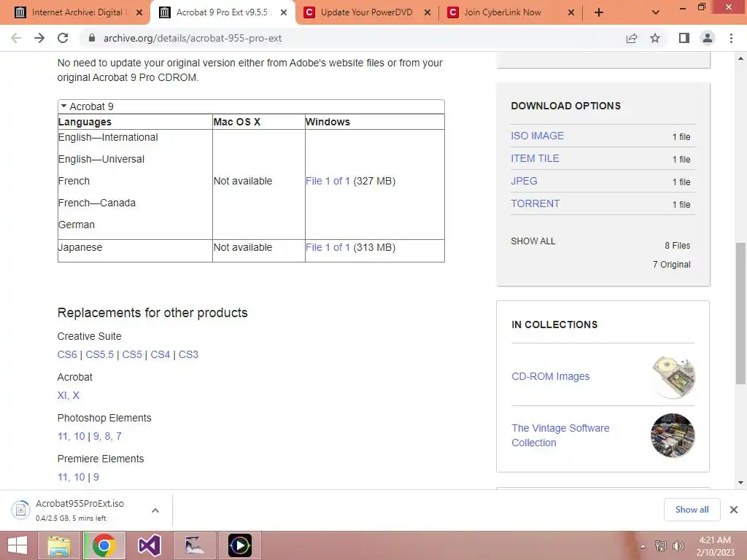This screenshot has width=747, height=560.
Task: Open the CS6 replacement link
Action: click(x=67, y=355)
